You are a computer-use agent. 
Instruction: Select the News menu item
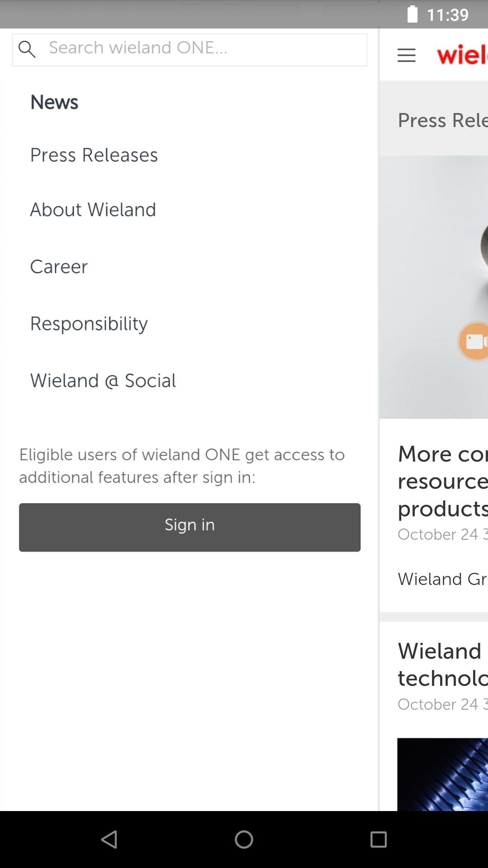(x=54, y=102)
